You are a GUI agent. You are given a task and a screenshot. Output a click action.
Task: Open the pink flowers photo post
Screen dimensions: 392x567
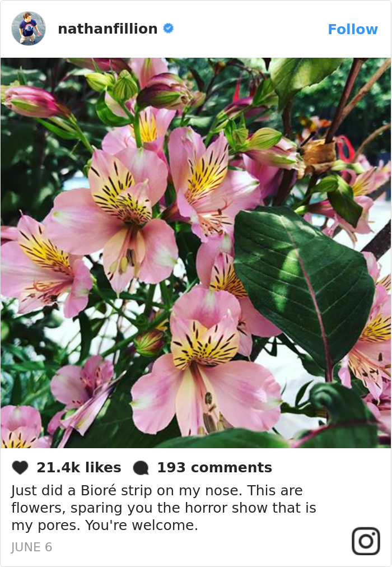coord(196,253)
